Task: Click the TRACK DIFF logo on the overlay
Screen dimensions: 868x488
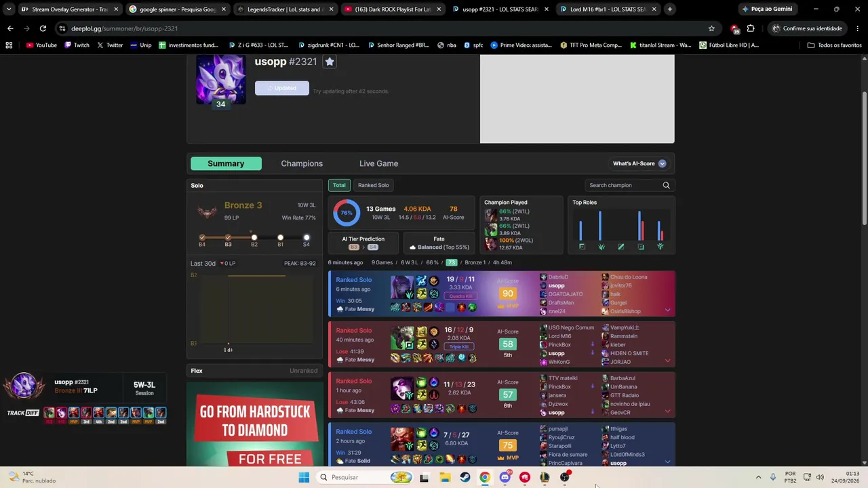Action: pyautogui.click(x=23, y=413)
